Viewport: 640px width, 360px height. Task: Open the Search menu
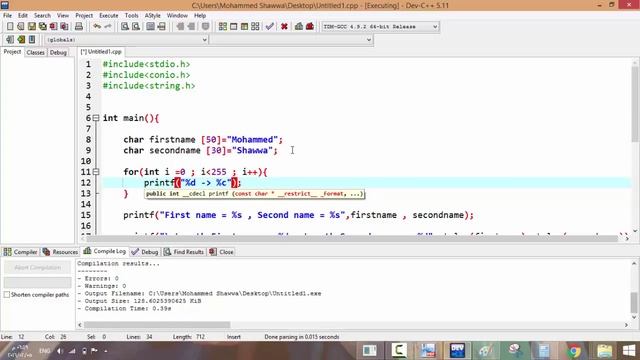click(42, 16)
